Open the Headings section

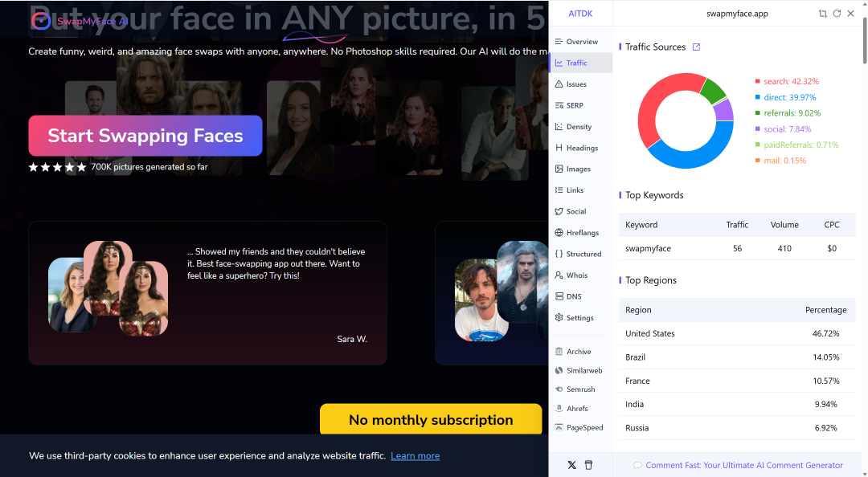581,148
